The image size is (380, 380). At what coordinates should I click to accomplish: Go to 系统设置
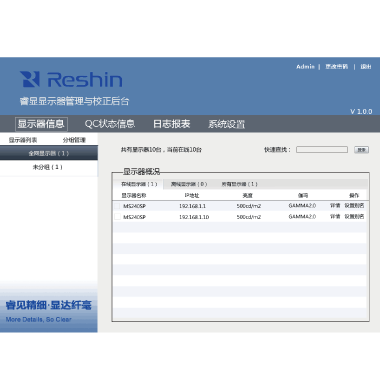coord(226,124)
